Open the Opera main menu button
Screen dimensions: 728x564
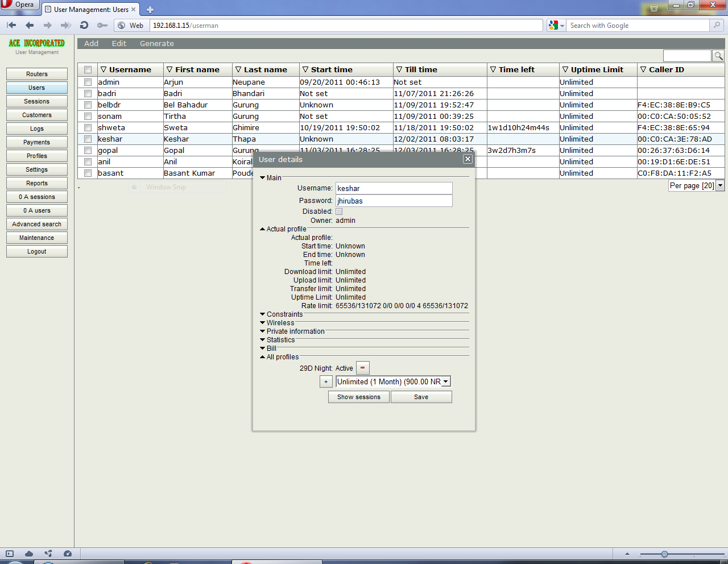(x=19, y=5)
